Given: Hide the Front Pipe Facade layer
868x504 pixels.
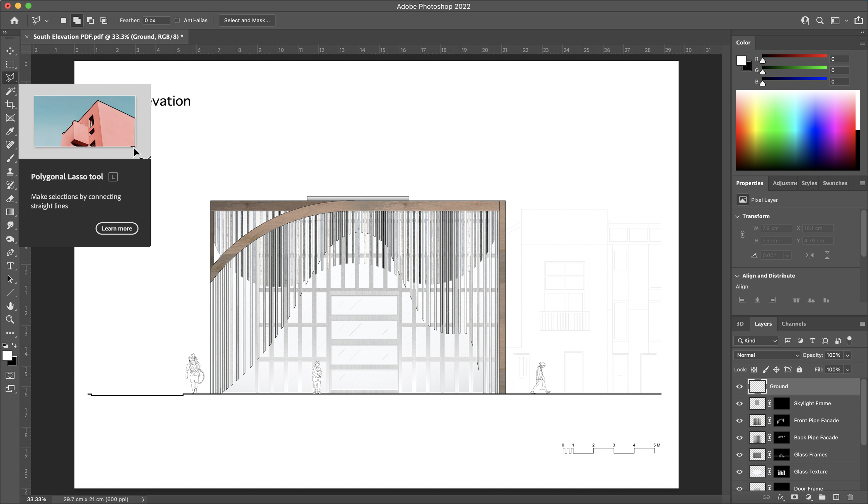Looking at the screenshot, I should tap(739, 420).
